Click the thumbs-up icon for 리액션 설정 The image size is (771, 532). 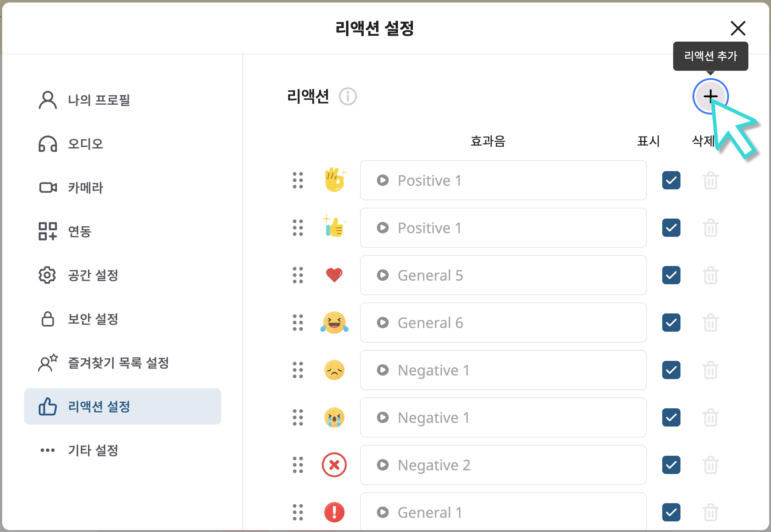click(47, 406)
